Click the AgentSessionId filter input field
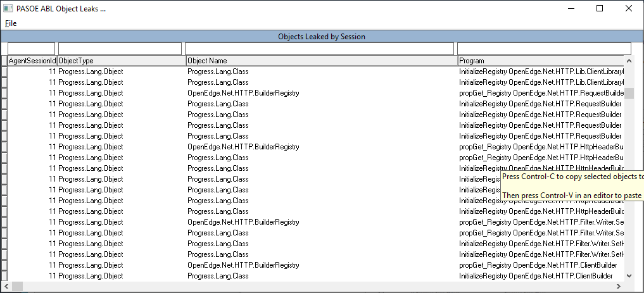Image resolution: width=644 pixels, height=293 pixels. (x=31, y=49)
